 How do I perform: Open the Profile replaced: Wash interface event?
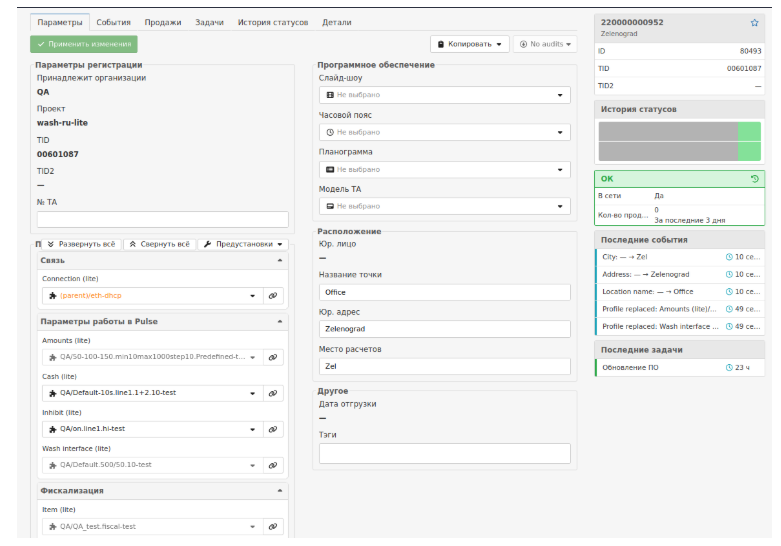click(x=680, y=326)
